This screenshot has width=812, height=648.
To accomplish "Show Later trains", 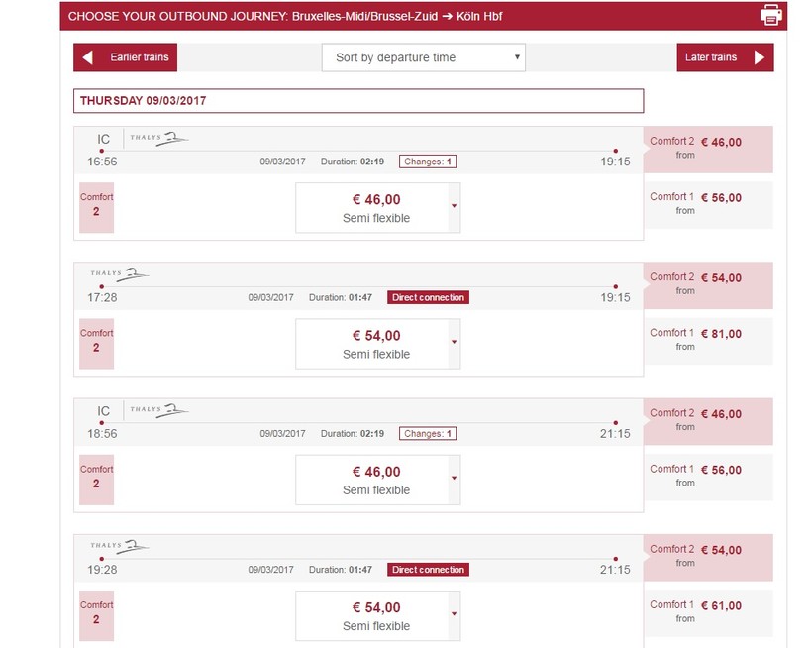I will [x=725, y=57].
